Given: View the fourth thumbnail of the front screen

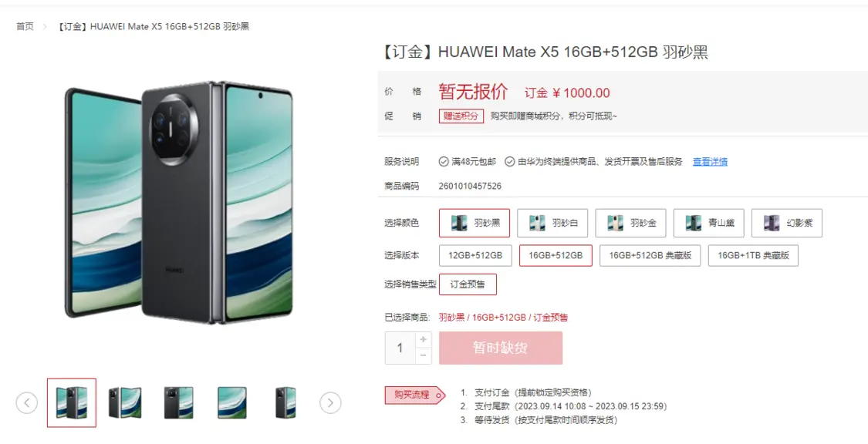Looking at the screenshot, I should [232, 402].
